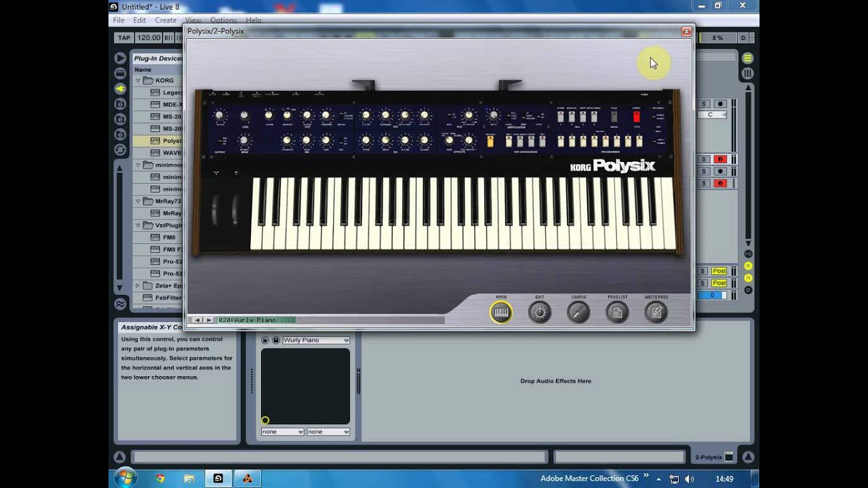The image size is (868, 488).
Task: Enable CHORD MEMORY key assign button
Action: click(520, 141)
